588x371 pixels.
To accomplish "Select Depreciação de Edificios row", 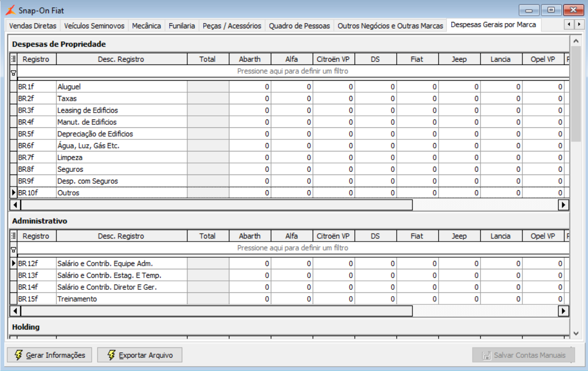I will point(121,134).
